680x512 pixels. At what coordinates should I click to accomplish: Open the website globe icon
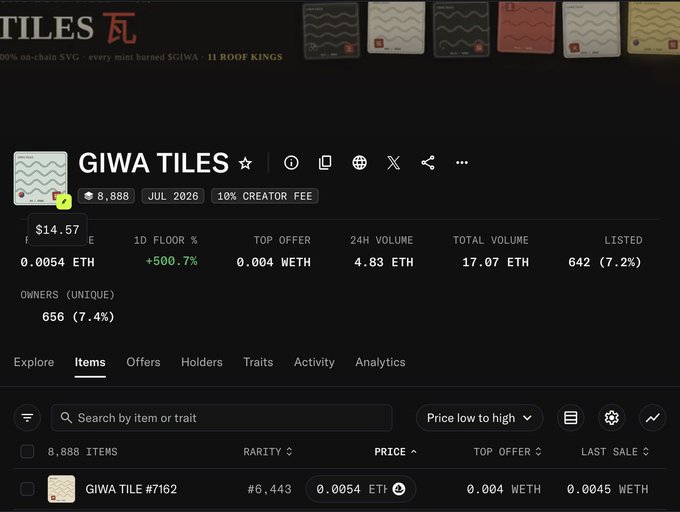[360, 163]
